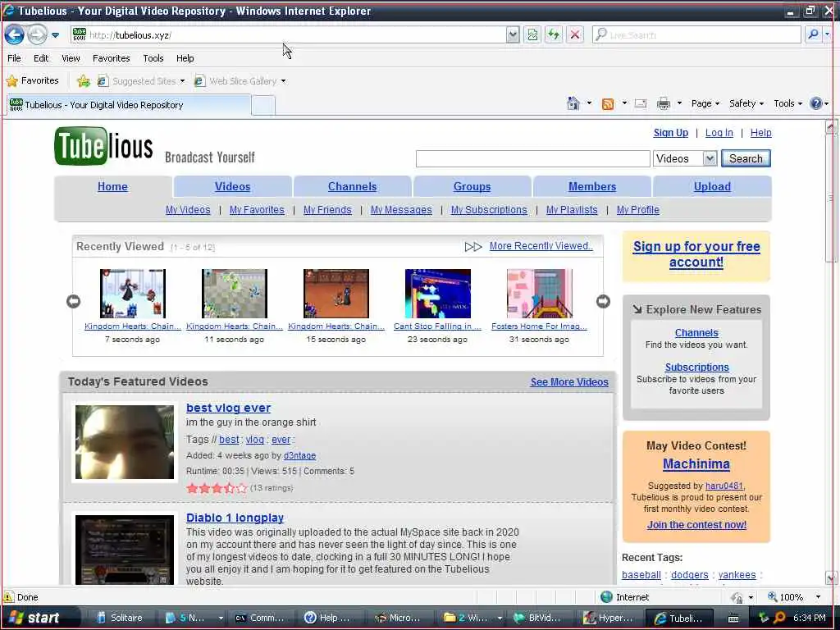
Task: Click the Tubelious site search field
Action: click(533, 158)
